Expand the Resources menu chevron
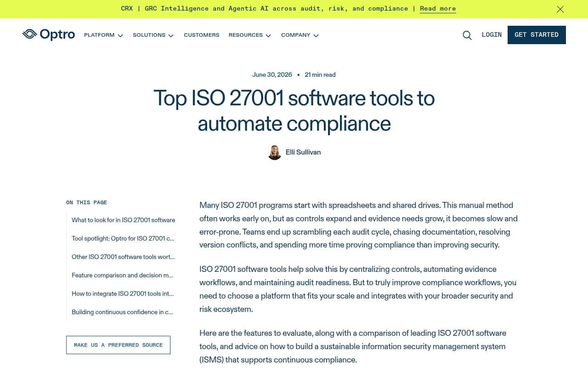The height and width of the screenshot is (368, 588). click(x=268, y=35)
